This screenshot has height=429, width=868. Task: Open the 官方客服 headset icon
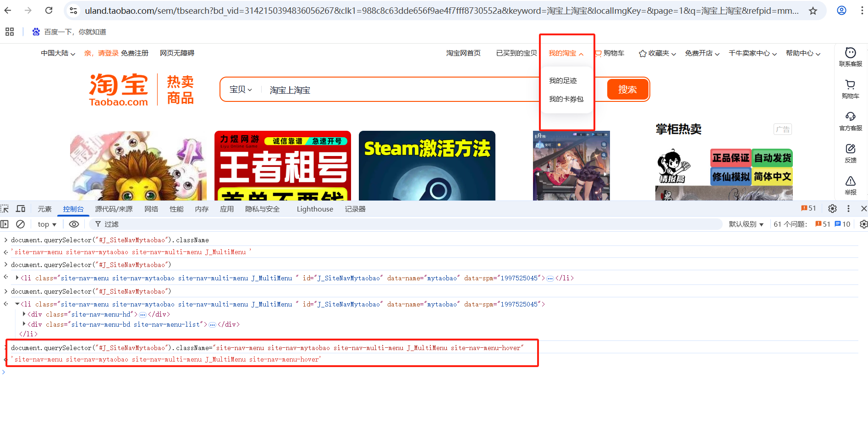point(851,122)
